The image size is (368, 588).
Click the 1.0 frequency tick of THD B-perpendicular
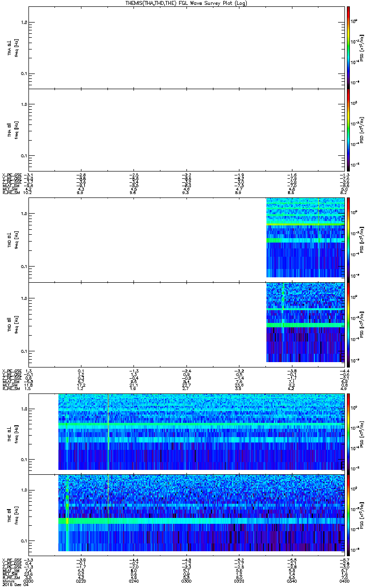point(24,214)
